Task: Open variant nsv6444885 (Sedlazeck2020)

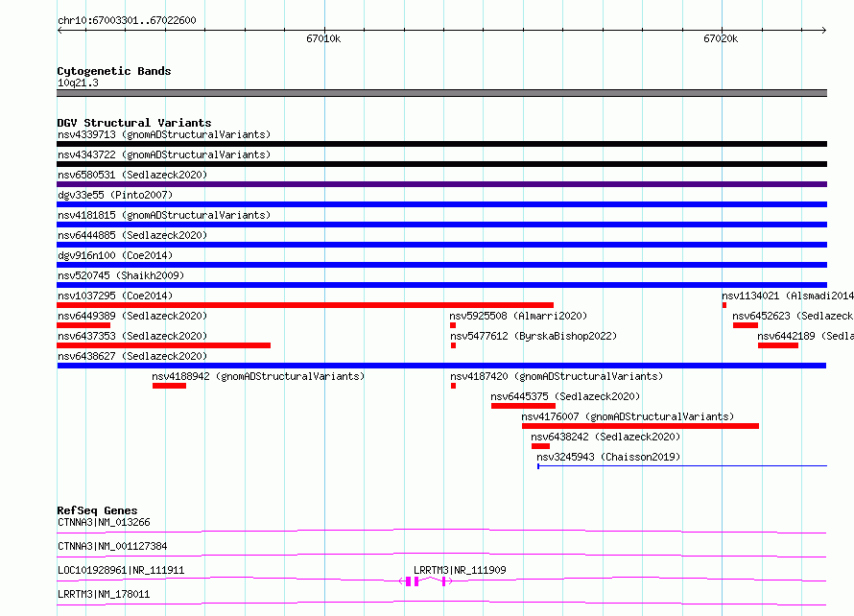Action: [132, 235]
